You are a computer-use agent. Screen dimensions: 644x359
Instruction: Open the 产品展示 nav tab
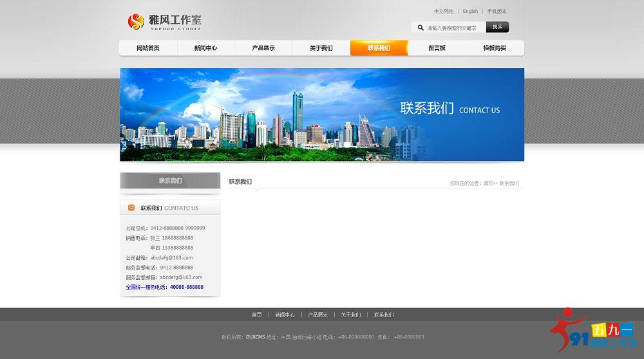tap(263, 48)
